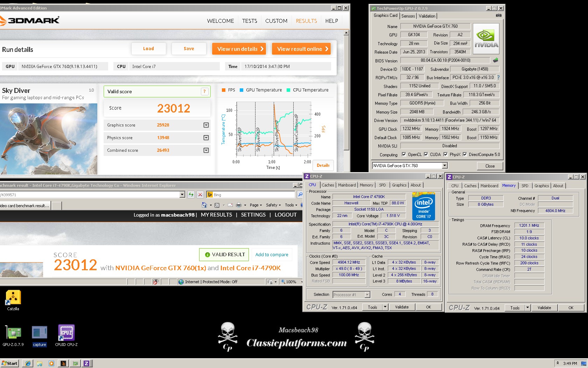
Task: Open IE address bar dropdown
Action: pyautogui.click(x=182, y=195)
